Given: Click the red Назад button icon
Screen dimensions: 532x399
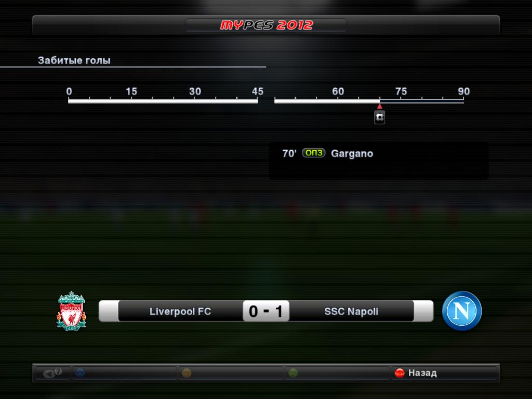Looking at the screenshot, I should tap(400, 373).
